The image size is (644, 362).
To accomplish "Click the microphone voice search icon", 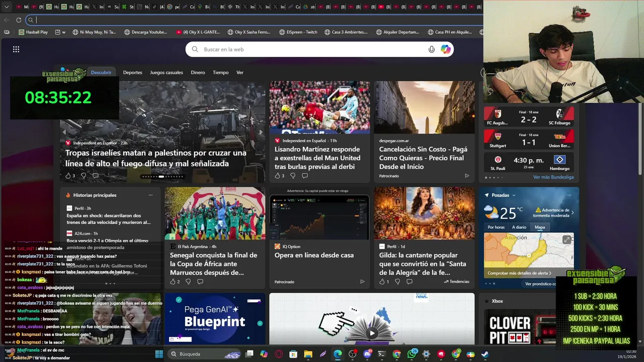I will 431,49.
